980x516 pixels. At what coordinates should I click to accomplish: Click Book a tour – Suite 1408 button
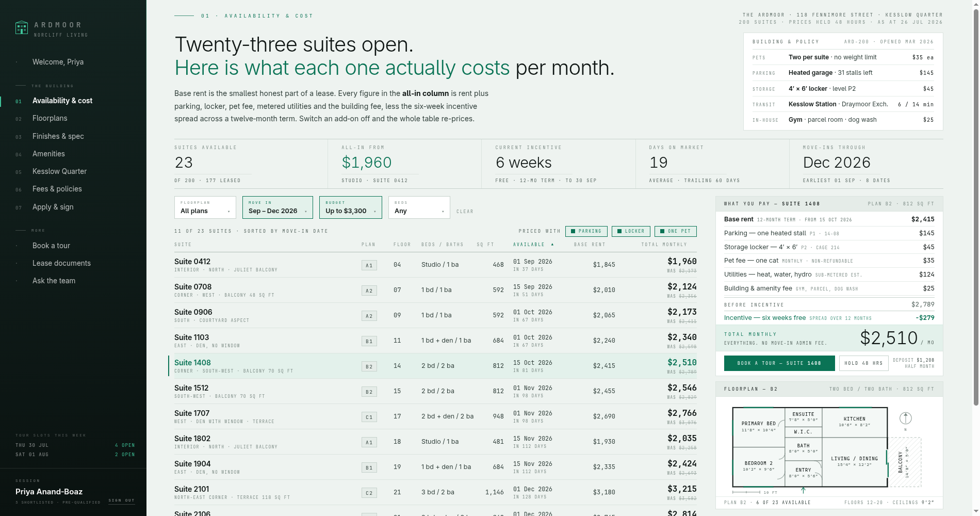[779, 363]
